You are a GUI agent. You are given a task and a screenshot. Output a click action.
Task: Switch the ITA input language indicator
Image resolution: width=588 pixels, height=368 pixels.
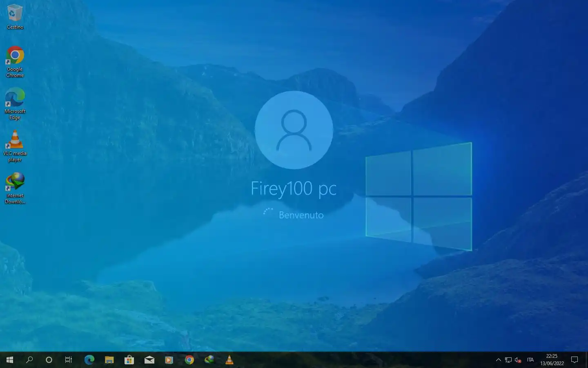point(530,360)
